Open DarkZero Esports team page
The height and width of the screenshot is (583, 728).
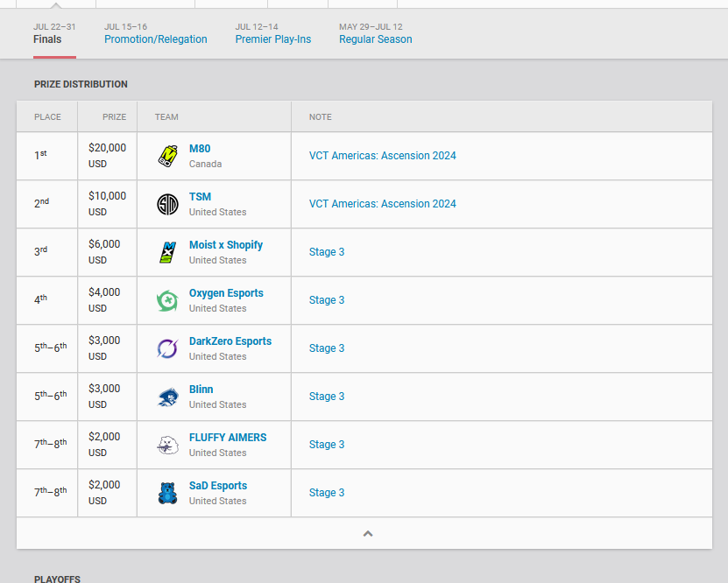click(x=230, y=341)
